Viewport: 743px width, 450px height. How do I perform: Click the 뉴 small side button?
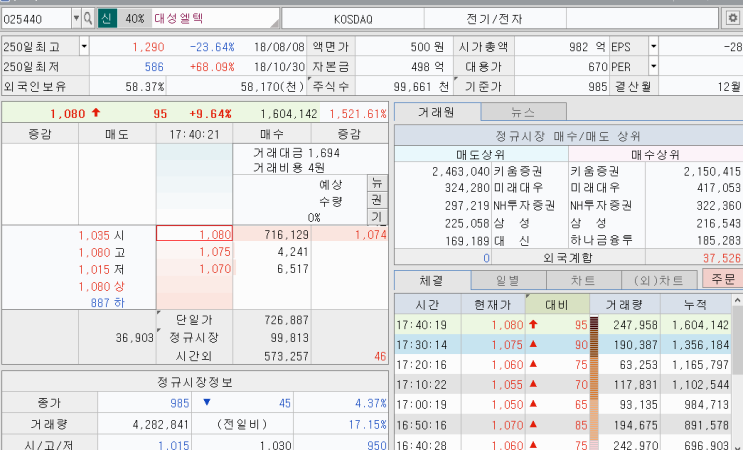pyautogui.click(x=377, y=183)
